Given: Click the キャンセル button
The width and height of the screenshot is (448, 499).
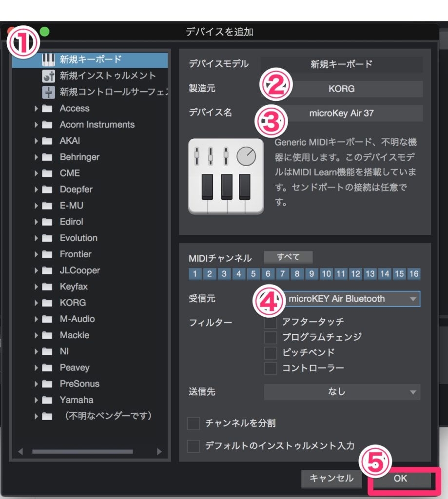Looking at the screenshot, I should (331, 479).
